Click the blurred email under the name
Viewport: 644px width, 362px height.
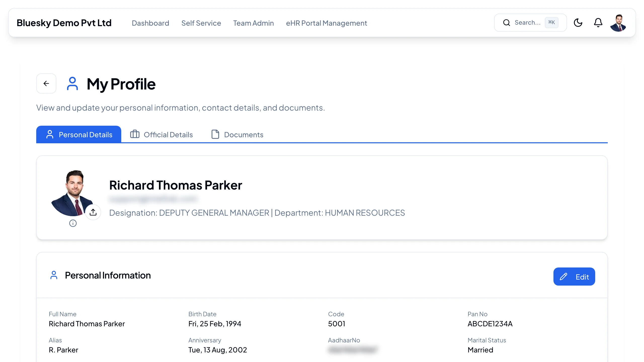click(153, 199)
